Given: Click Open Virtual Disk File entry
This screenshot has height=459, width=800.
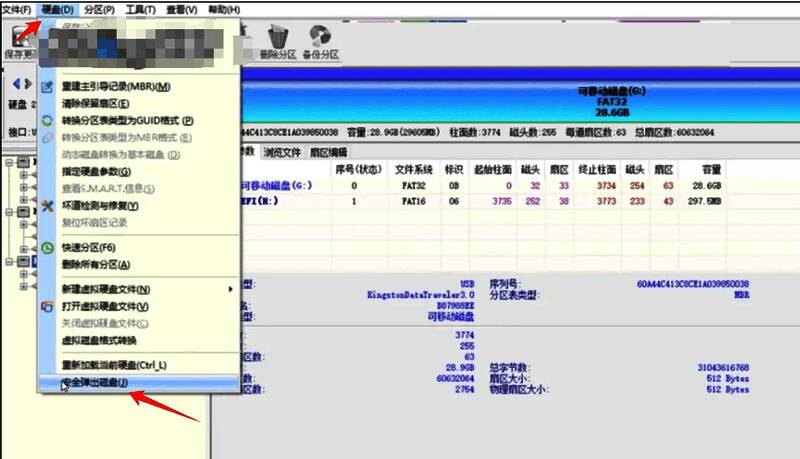Looking at the screenshot, I should 105,306.
